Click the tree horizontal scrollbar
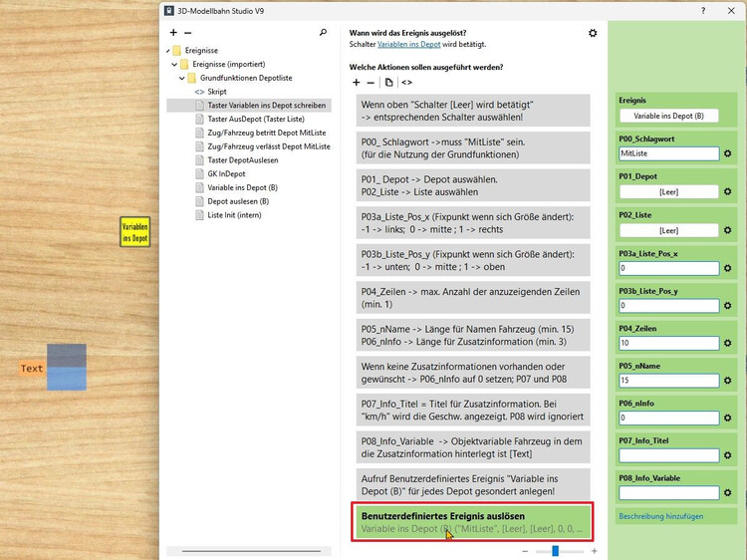 [251, 551]
